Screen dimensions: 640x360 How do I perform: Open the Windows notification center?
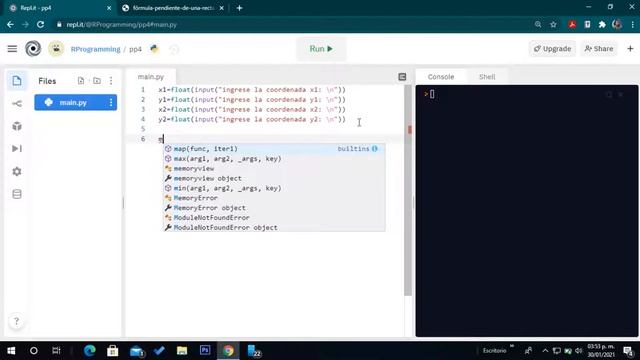pyautogui.click(x=628, y=351)
